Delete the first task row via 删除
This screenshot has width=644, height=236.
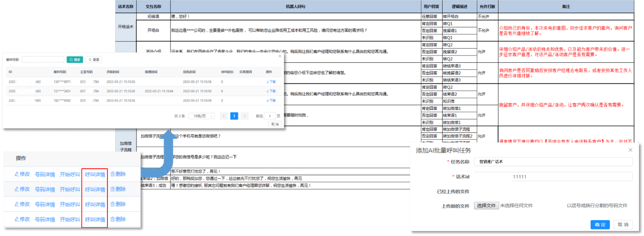[x=118, y=174]
